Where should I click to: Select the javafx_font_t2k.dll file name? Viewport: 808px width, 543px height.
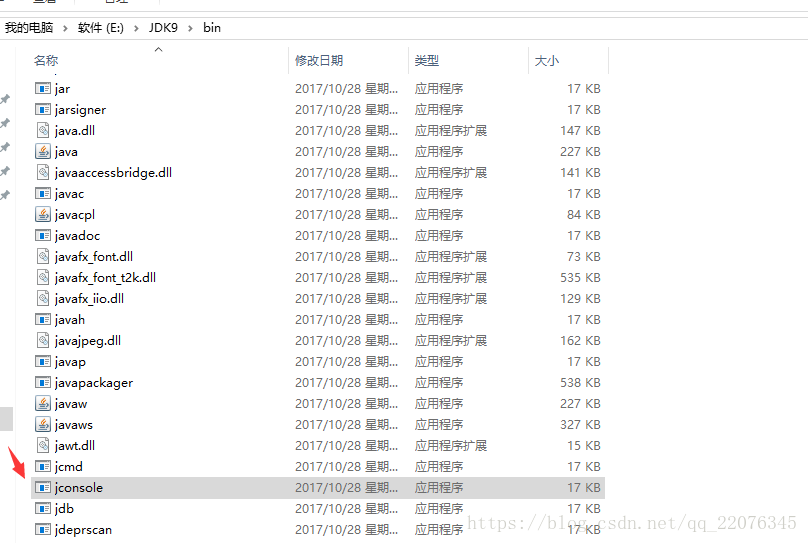(x=105, y=278)
